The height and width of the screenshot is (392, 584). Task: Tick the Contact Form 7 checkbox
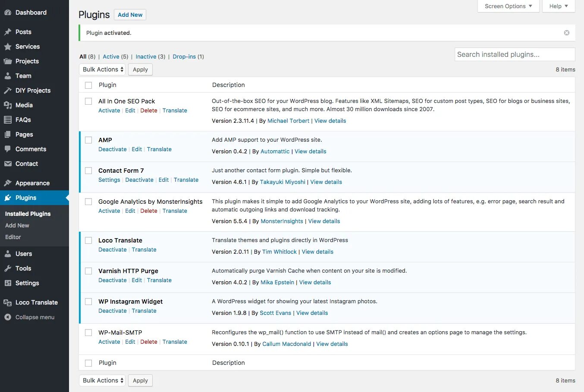(88, 171)
